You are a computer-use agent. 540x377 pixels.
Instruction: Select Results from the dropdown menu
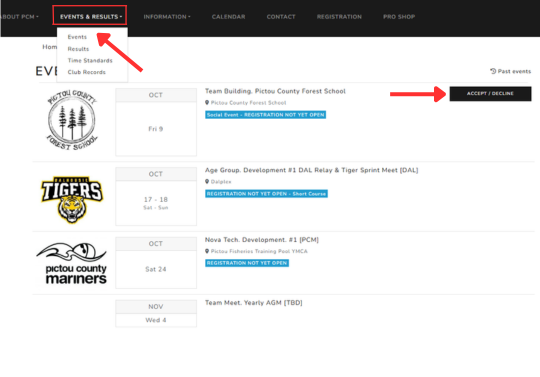78,49
